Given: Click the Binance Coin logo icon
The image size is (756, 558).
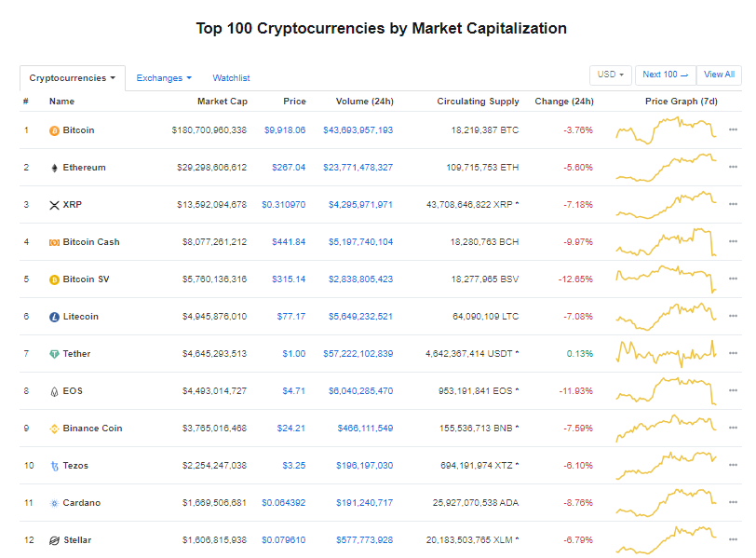Looking at the screenshot, I should [55, 429].
